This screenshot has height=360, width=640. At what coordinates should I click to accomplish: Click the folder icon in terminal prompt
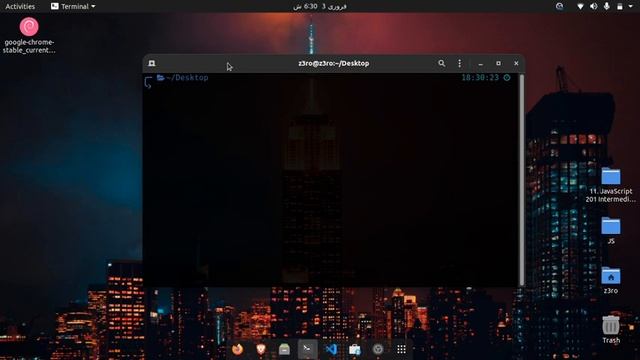(x=160, y=78)
